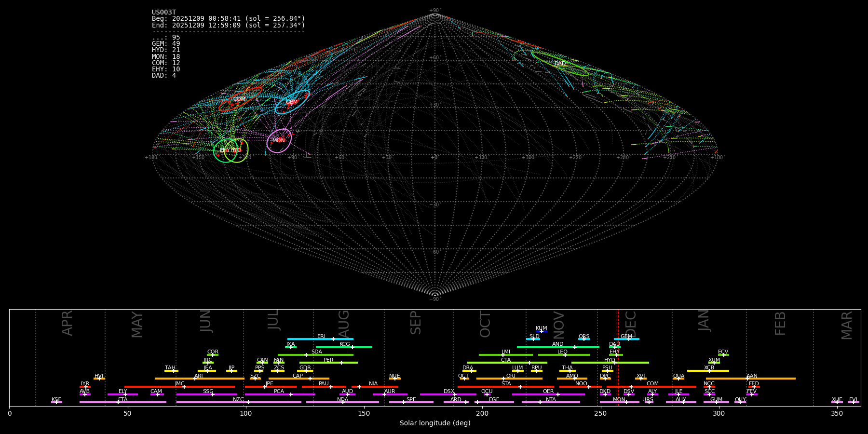Click the SDA shower label in timeline
This screenshot has height=434, width=868.
coord(317,352)
